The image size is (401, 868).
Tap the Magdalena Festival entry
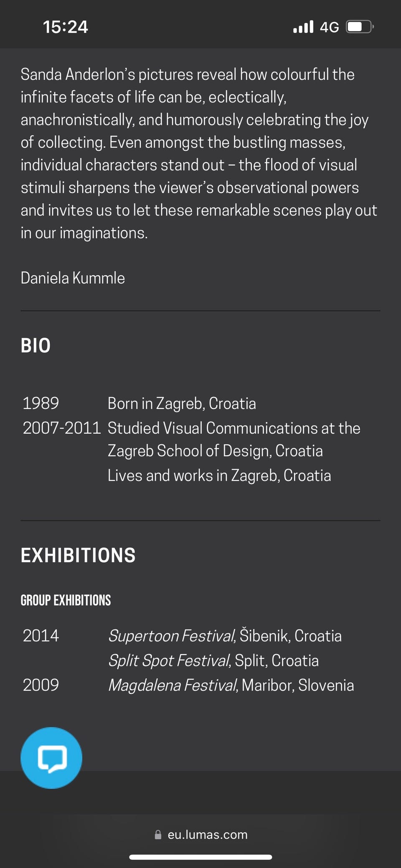[x=231, y=685]
